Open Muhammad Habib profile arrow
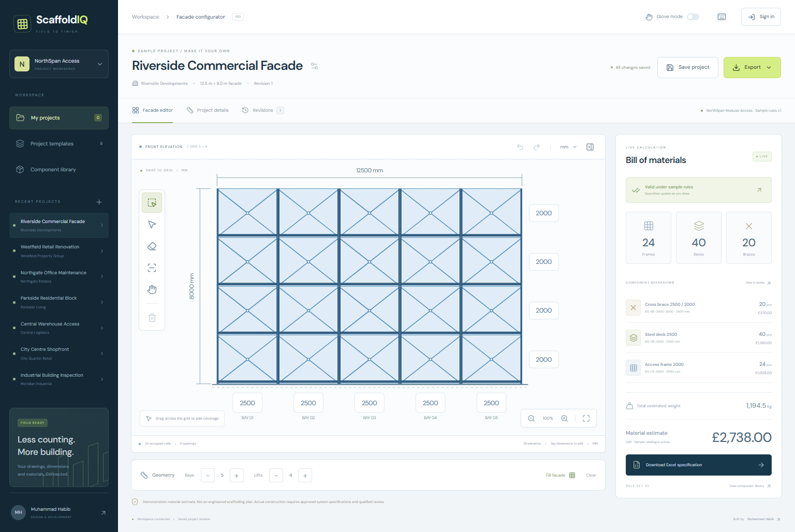 coord(104,513)
